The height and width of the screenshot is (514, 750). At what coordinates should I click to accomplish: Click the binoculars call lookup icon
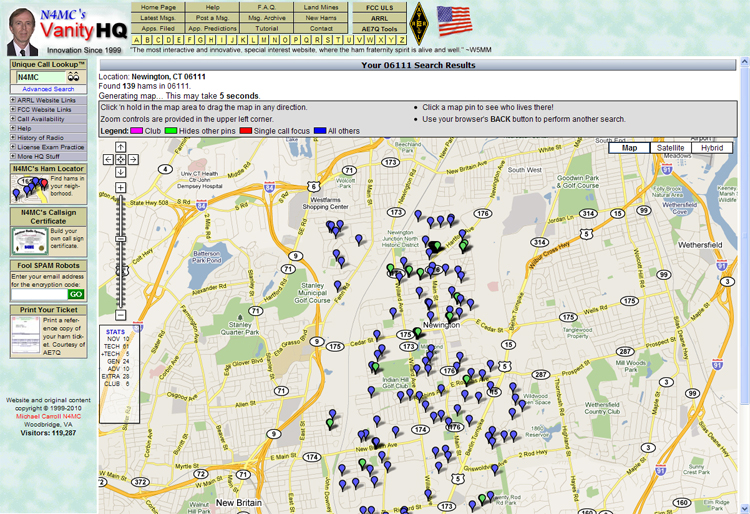(72, 77)
